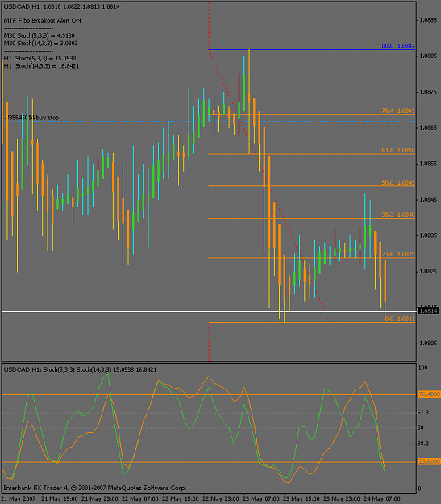The image size is (441, 504).
Task: Click 23 May 23:00 on the time axis
Action: click(x=342, y=499)
